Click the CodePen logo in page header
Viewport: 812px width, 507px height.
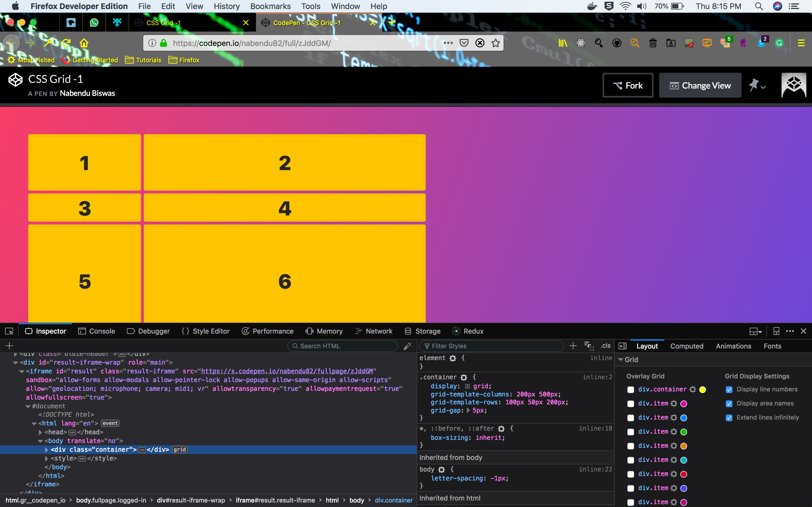click(x=16, y=80)
